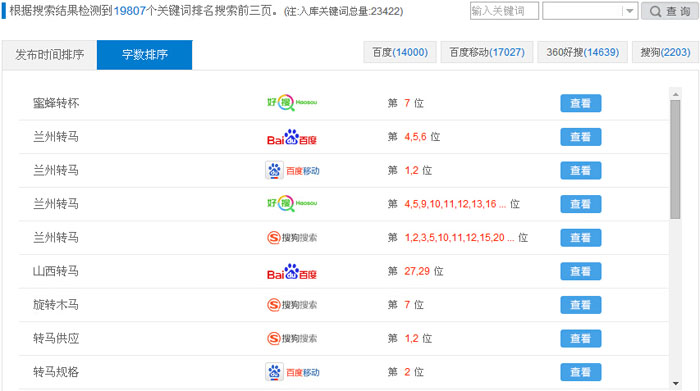This screenshot has height=391, width=700.
Task: Click the 百度移动 logo in 兰州转马 row
Action: click(x=292, y=171)
